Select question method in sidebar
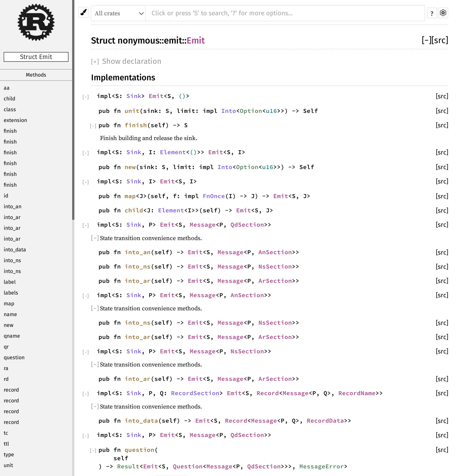This screenshot has width=476, height=476. coord(14,358)
